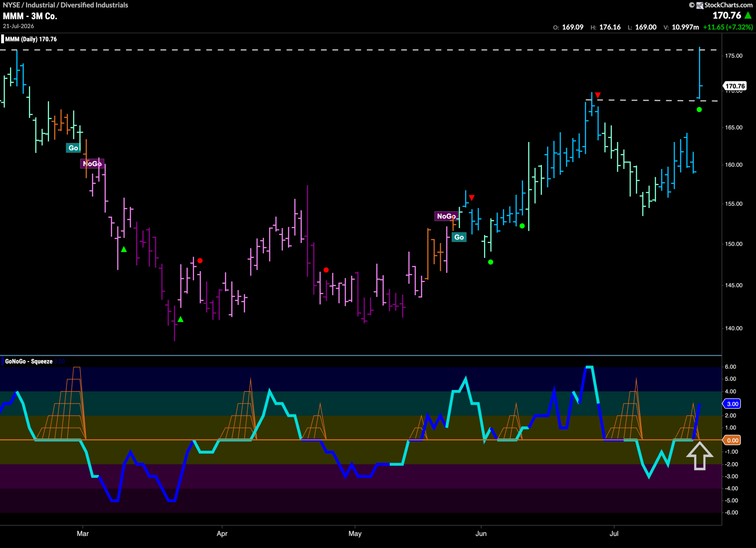
Task: Click the high value 176.16
Action: pyautogui.click(x=610, y=27)
